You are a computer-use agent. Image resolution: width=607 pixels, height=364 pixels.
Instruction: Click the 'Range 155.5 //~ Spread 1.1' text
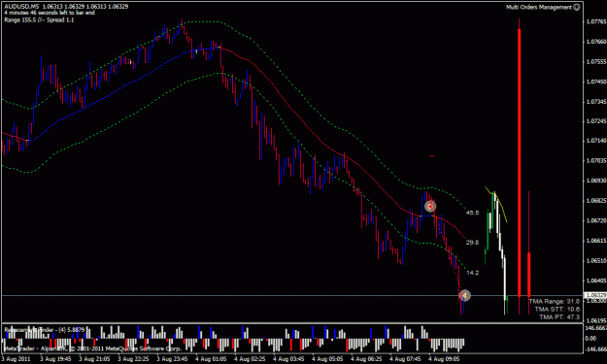point(39,19)
